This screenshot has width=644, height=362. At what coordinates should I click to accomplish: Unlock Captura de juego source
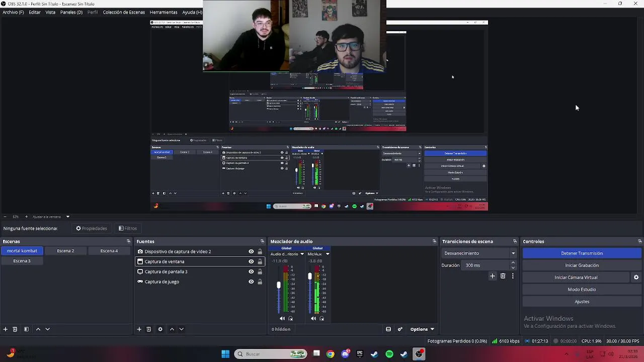(x=260, y=282)
